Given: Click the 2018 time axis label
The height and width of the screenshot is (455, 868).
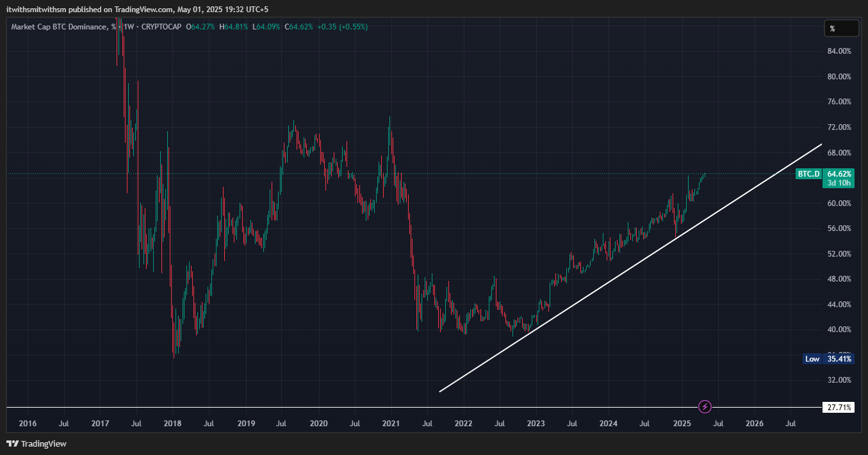Looking at the screenshot, I should (x=172, y=424).
